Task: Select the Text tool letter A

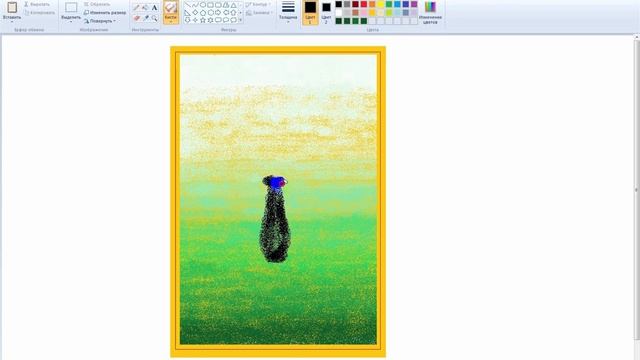Action: pyautogui.click(x=154, y=7)
